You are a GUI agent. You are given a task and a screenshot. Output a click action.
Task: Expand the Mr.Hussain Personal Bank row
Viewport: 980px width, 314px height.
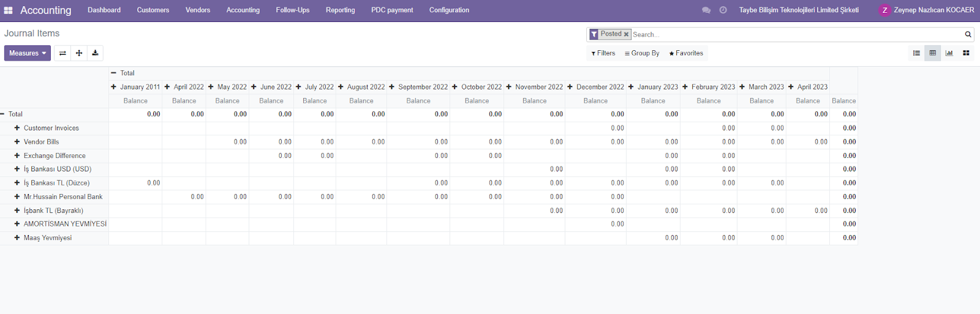tap(17, 196)
